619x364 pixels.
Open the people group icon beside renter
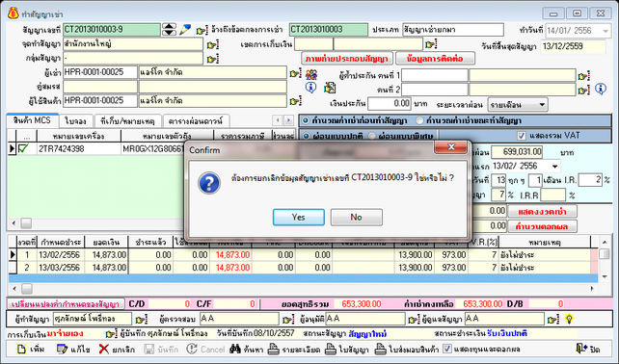[x=311, y=74]
